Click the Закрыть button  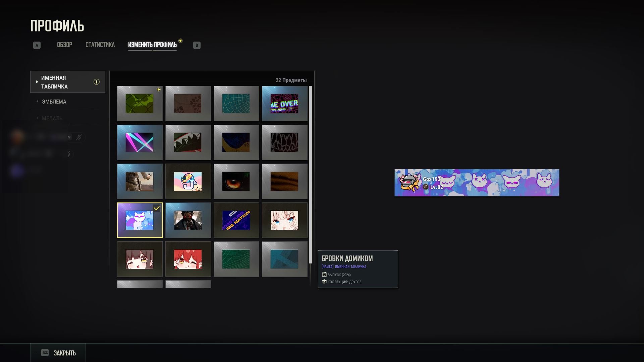pos(58,353)
